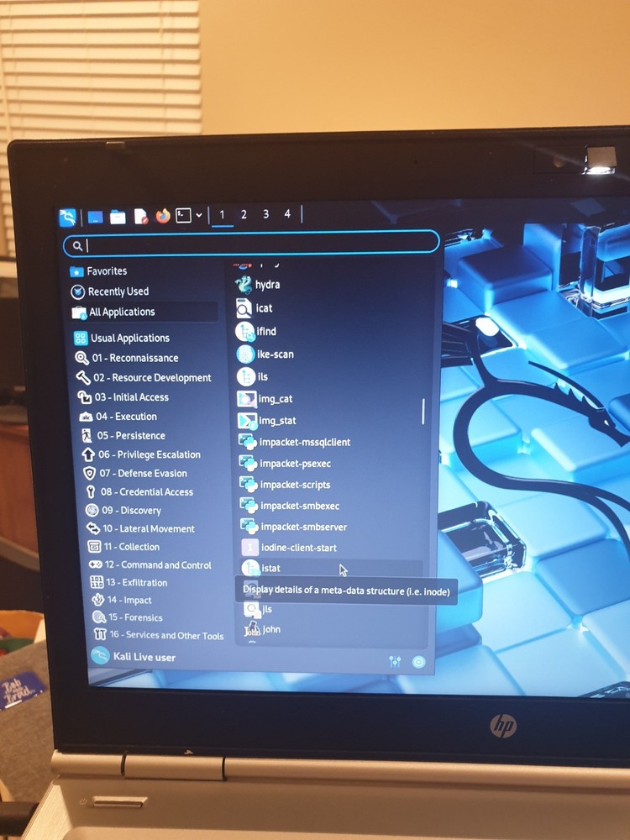Click the show desktop icon in panel
Image resolution: width=630 pixels, height=840 pixels.
pyautogui.click(x=96, y=217)
